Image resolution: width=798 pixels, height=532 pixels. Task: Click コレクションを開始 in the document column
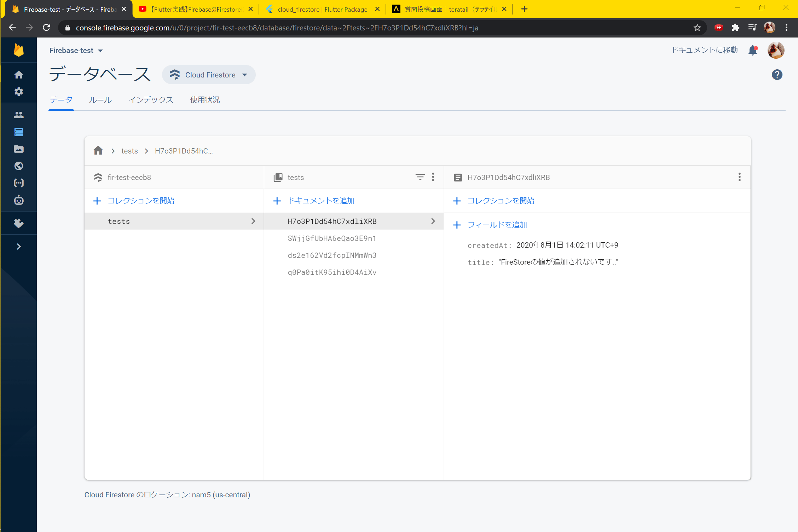coord(494,201)
